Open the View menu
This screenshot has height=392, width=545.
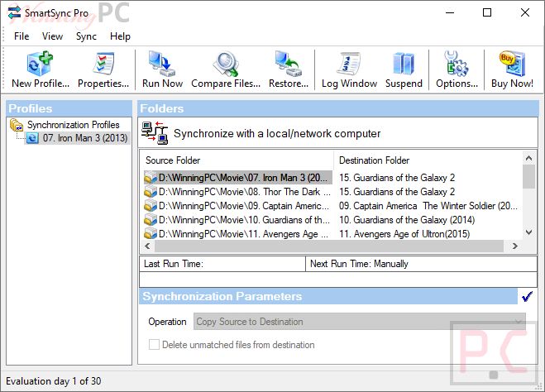click(52, 36)
